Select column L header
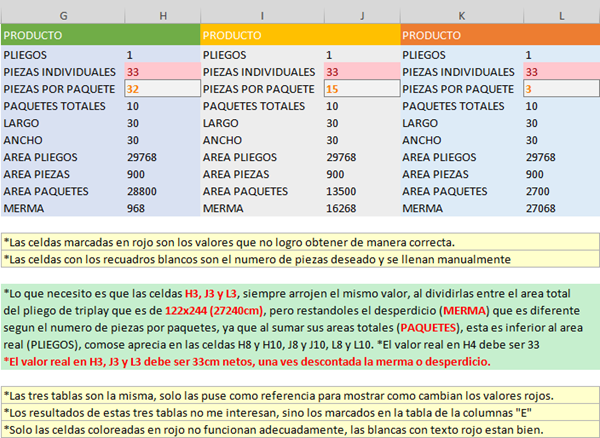Viewport: 600px width, 438px height. click(561, 16)
